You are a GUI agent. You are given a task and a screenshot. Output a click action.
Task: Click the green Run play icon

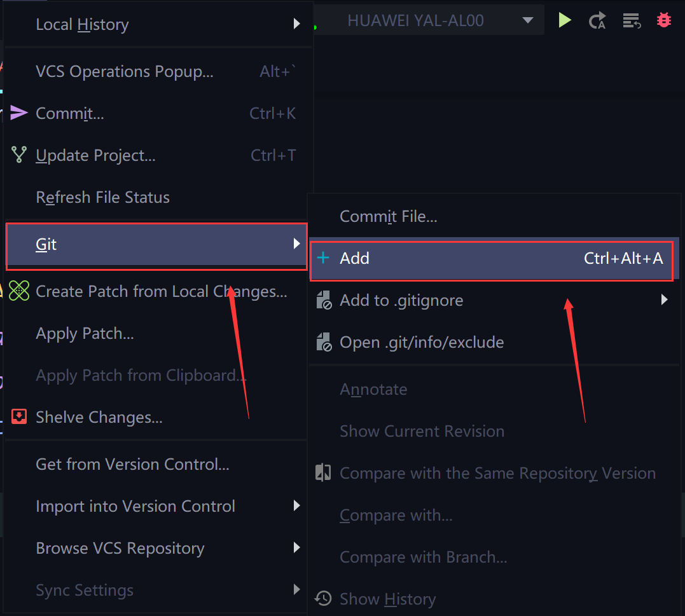[x=564, y=20]
